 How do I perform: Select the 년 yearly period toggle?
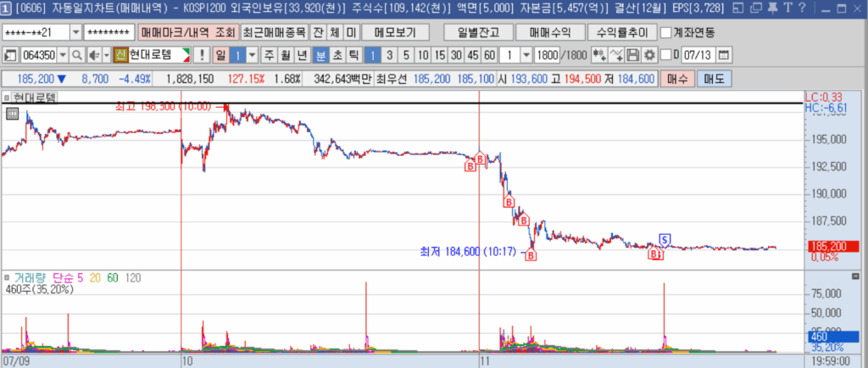[x=303, y=55]
